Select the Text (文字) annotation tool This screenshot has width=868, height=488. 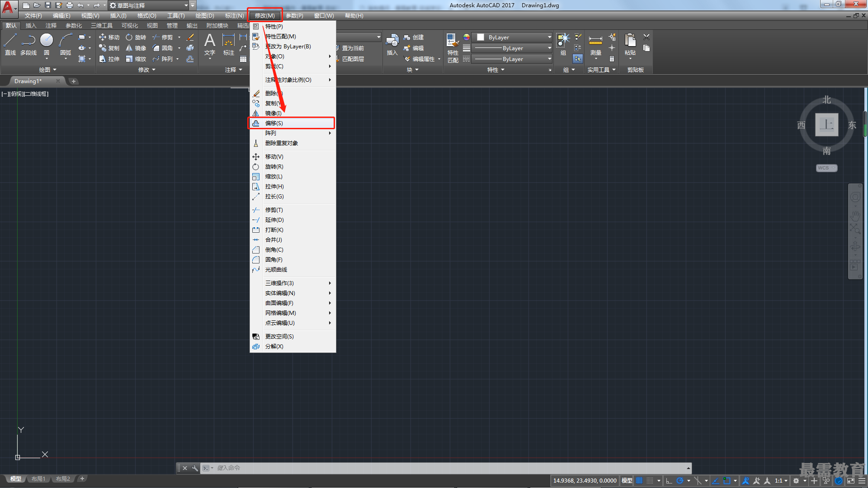(x=210, y=44)
